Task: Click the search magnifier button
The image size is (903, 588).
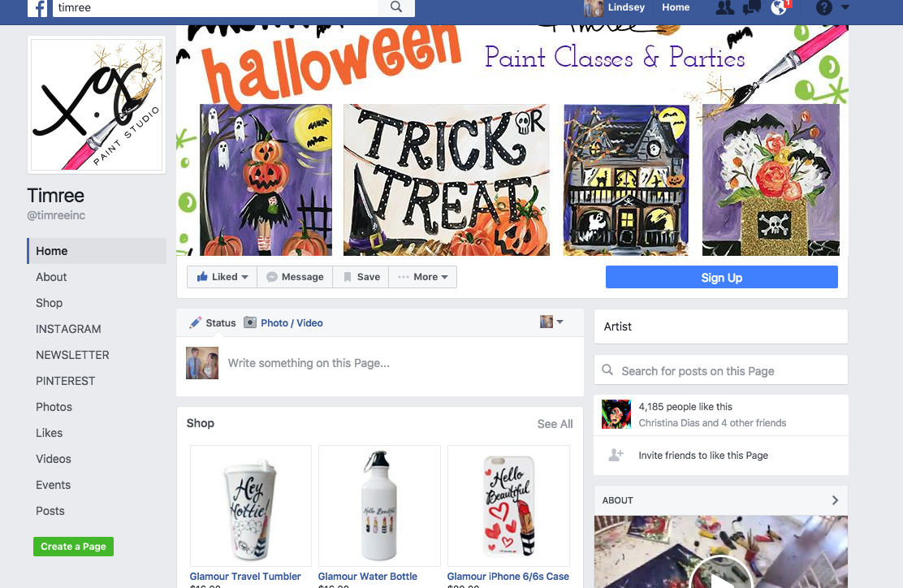Action: pos(396,7)
